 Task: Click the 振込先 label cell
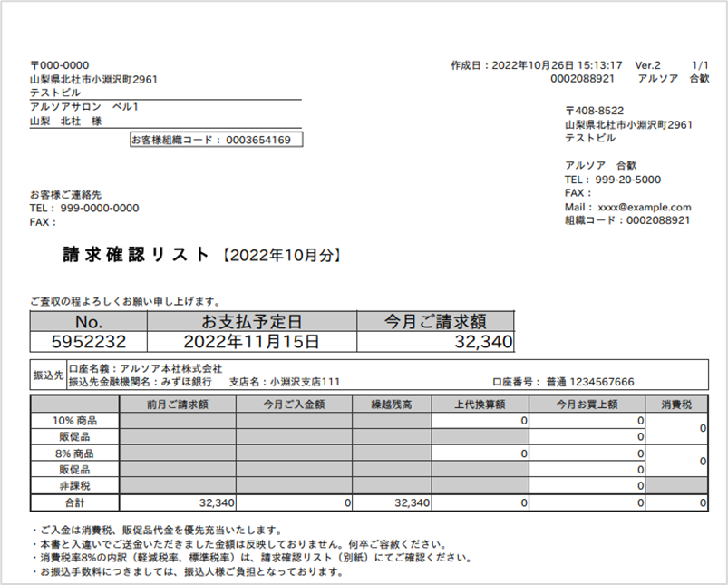[45, 375]
